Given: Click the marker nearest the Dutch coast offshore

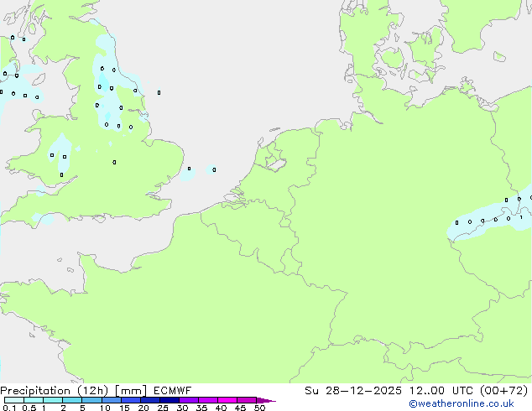Looking at the screenshot, I should 214,169.
